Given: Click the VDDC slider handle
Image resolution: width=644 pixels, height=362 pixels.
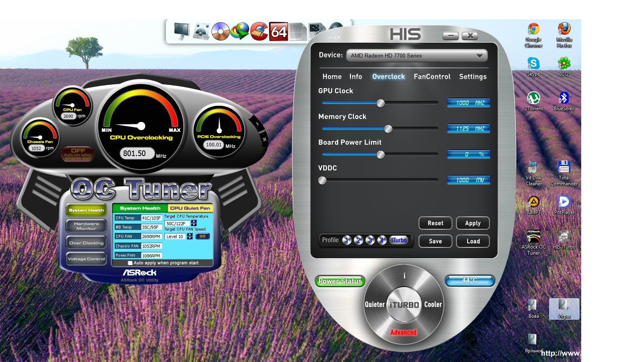Looking at the screenshot, I should coord(322,181).
